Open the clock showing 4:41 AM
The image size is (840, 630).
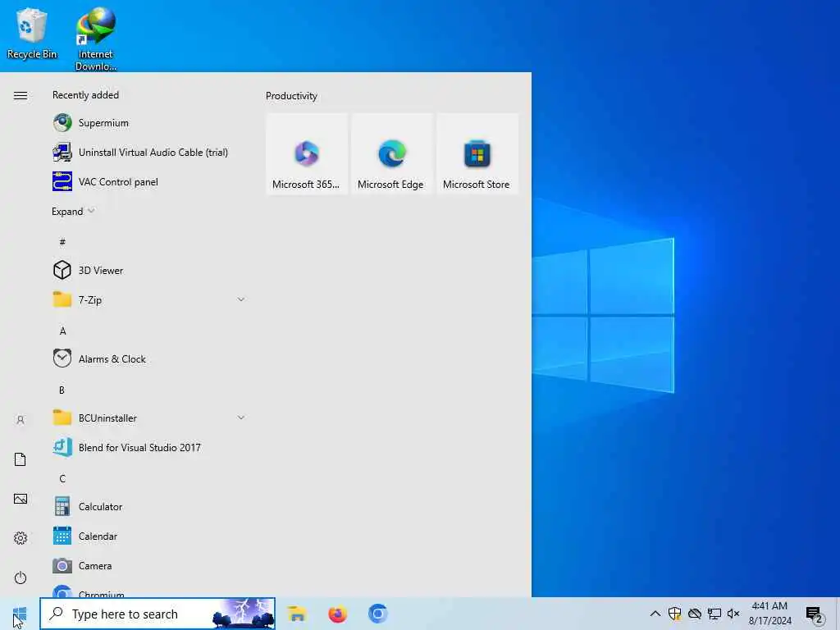point(769,614)
